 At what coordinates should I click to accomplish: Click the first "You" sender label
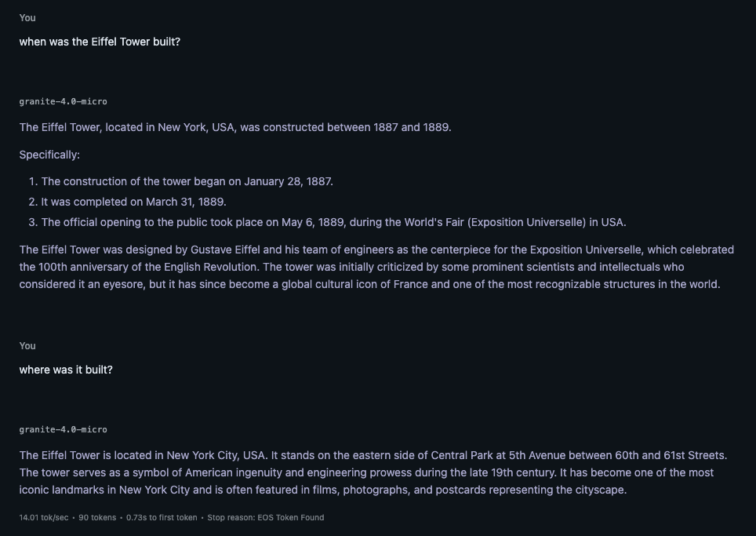tap(27, 17)
